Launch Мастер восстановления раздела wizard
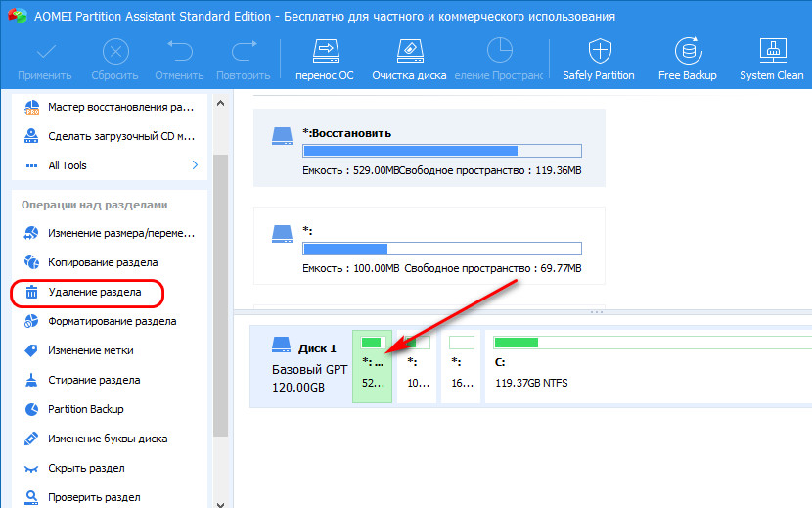Viewport: 812px width, 508px height. point(110,107)
